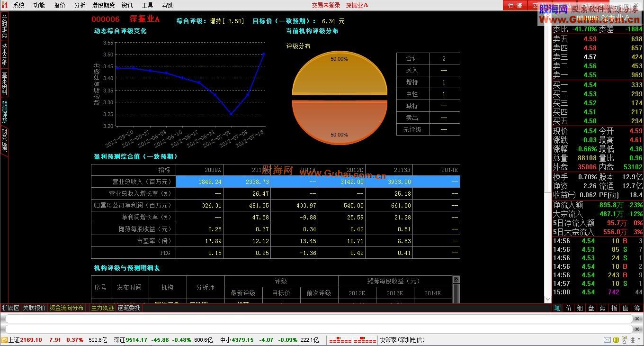Select the 值 tab in quote panel
The image size is (644, 346).
[625, 308]
